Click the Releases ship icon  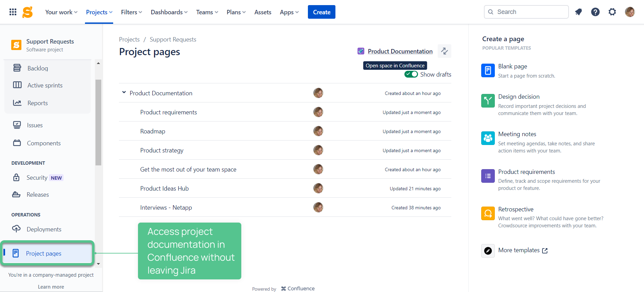click(16, 194)
